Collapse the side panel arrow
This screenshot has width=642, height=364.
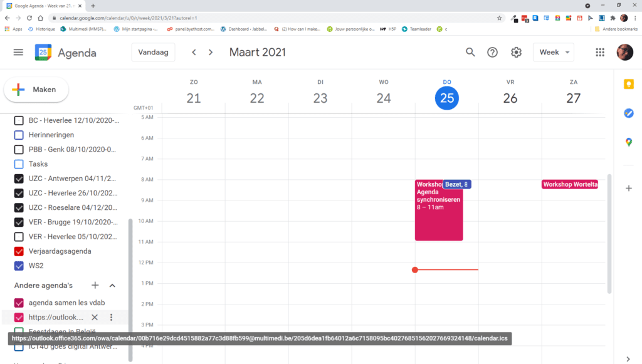pos(628,359)
